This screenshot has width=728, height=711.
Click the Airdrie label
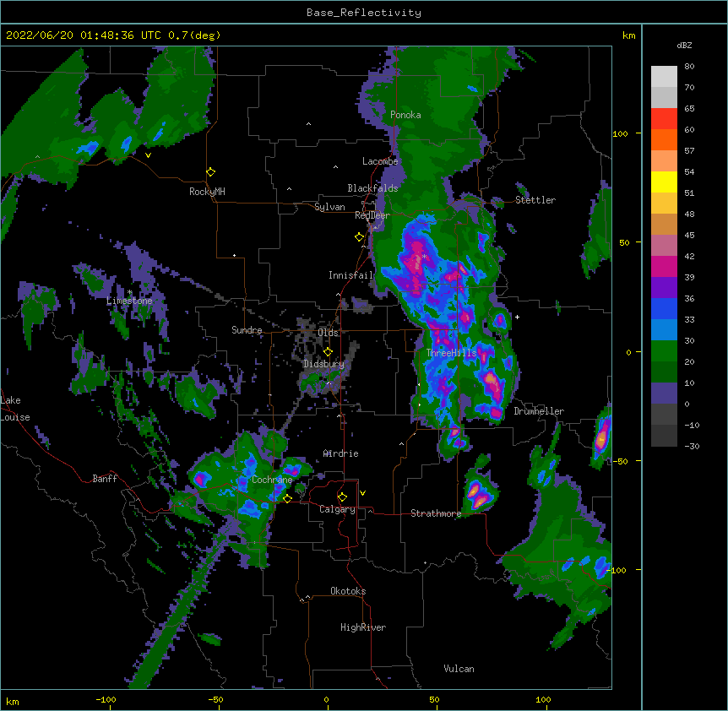[340, 453]
